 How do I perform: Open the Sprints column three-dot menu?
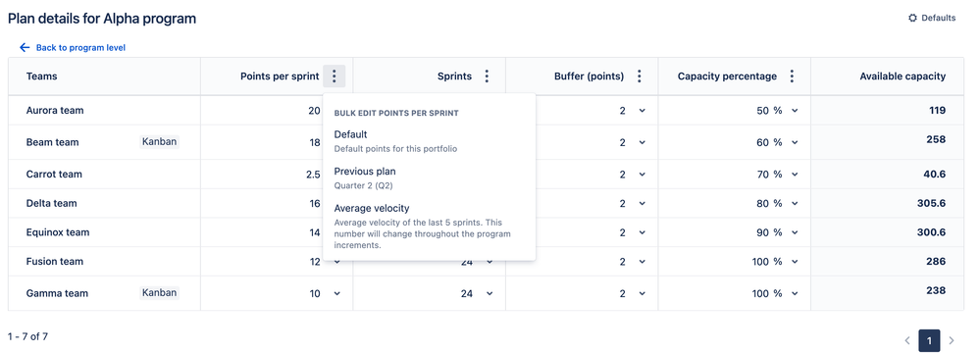[x=487, y=76]
